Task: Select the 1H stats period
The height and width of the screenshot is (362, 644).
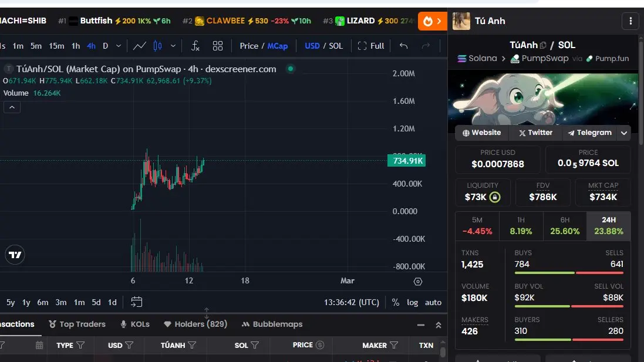Action: click(x=521, y=226)
